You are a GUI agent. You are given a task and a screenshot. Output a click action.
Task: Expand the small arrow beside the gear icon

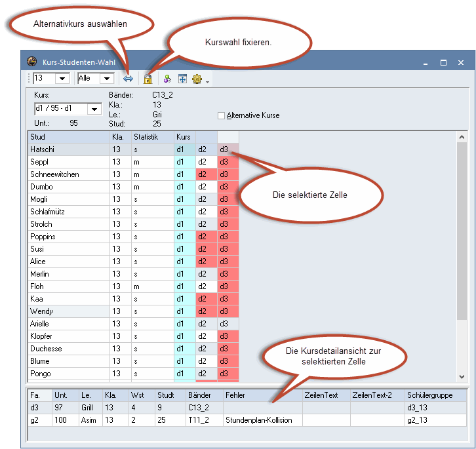pos(207,82)
